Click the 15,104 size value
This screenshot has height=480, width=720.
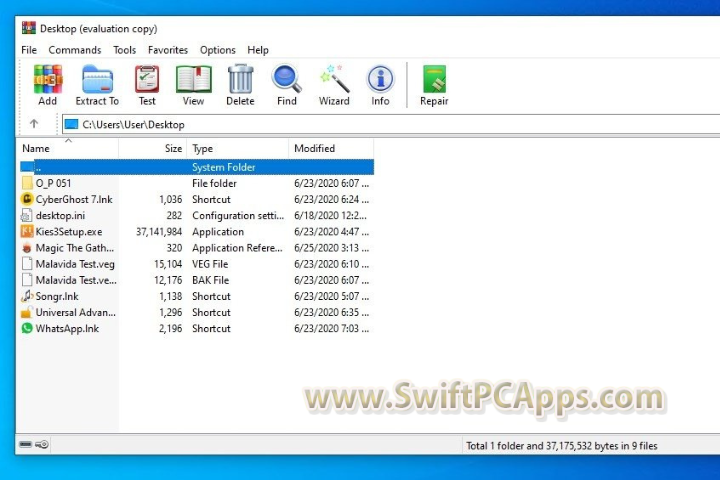[168, 264]
